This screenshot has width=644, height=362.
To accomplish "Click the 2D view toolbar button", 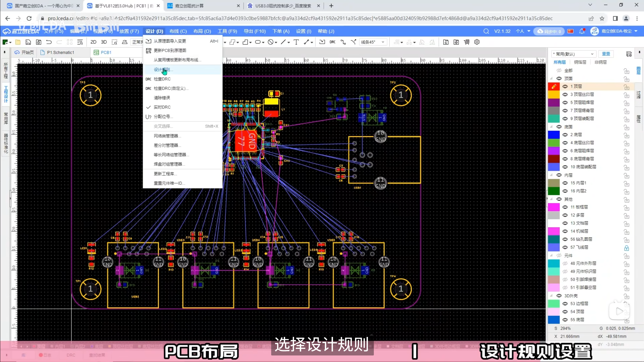I will click(93, 42).
